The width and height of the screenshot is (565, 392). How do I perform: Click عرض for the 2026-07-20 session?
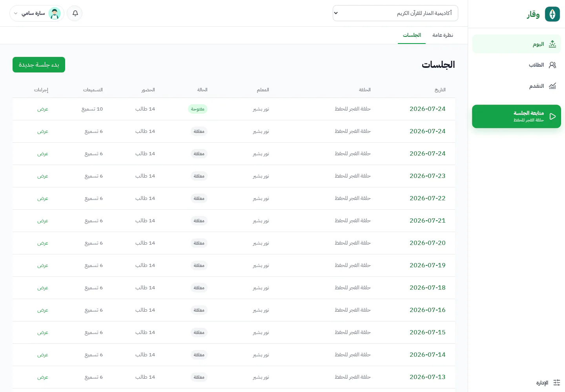click(x=42, y=243)
